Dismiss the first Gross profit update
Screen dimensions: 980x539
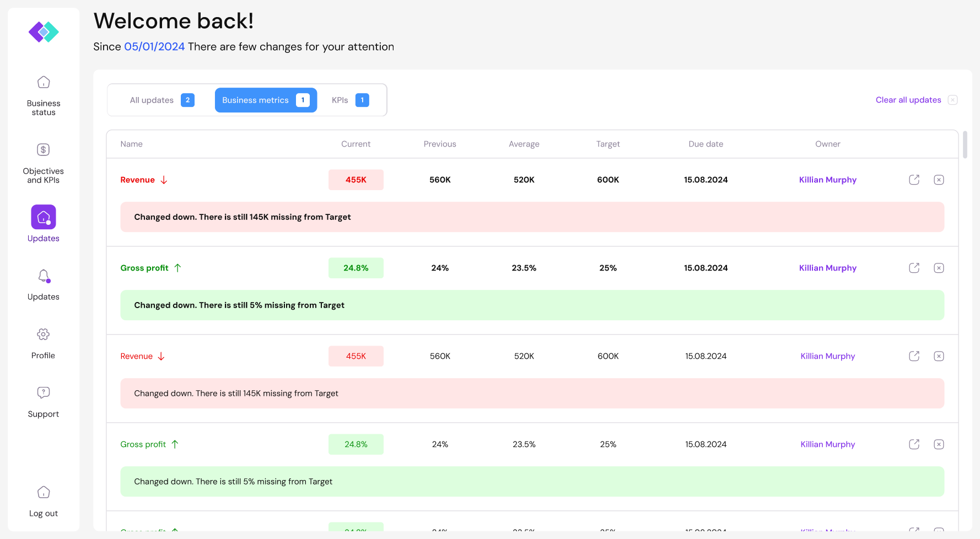click(939, 268)
